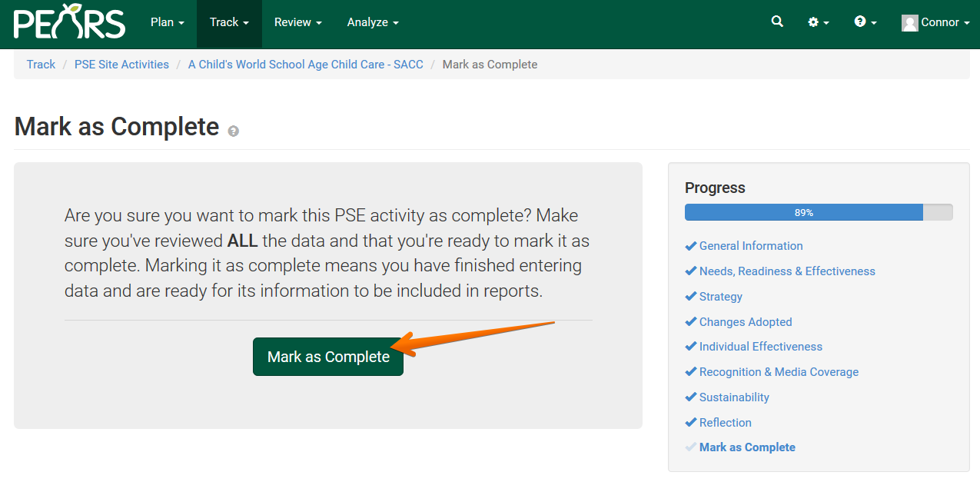Image resolution: width=980 pixels, height=482 pixels.
Task: Select the Track menu item
Action: pyautogui.click(x=228, y=22)
